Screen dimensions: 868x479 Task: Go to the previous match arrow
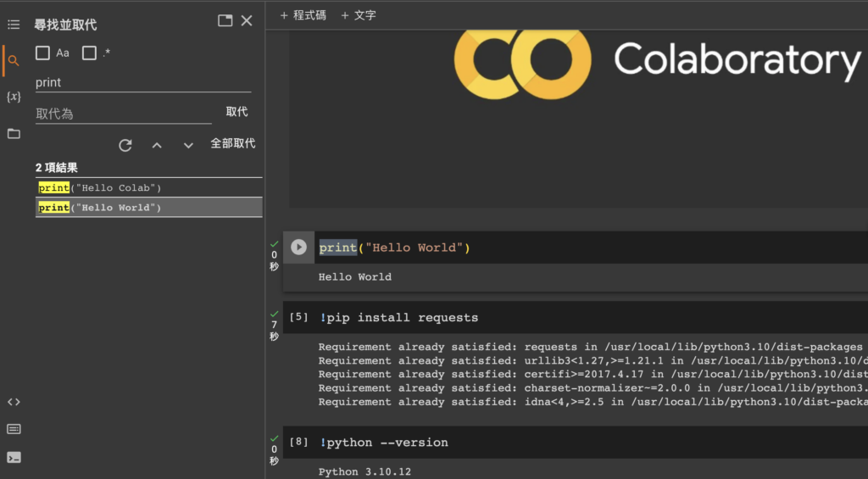157,145
